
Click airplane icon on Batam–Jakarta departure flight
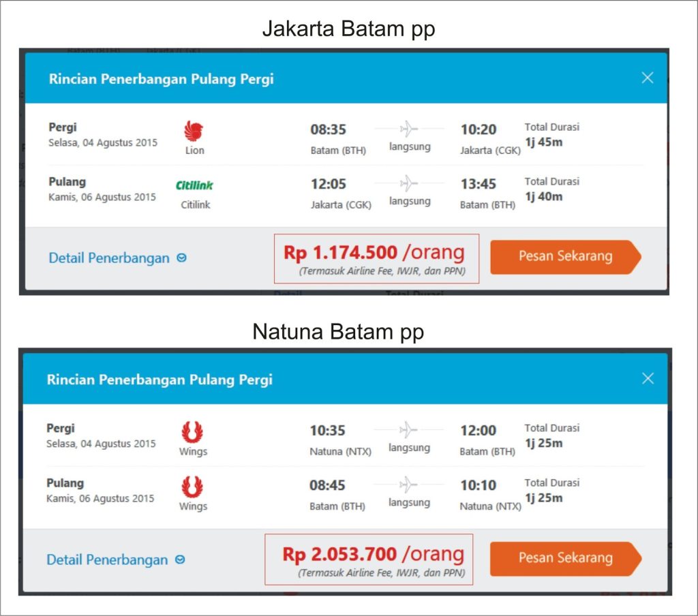(408, 128)
